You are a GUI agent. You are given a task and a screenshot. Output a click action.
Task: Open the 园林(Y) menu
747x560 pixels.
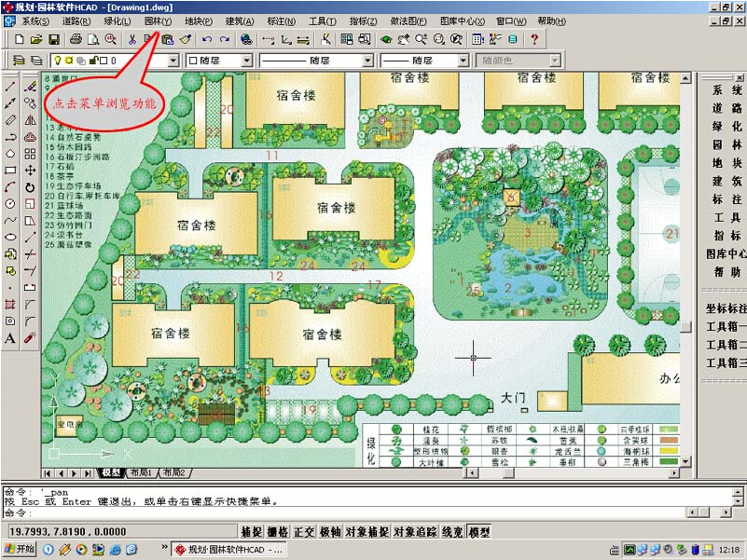158,21
